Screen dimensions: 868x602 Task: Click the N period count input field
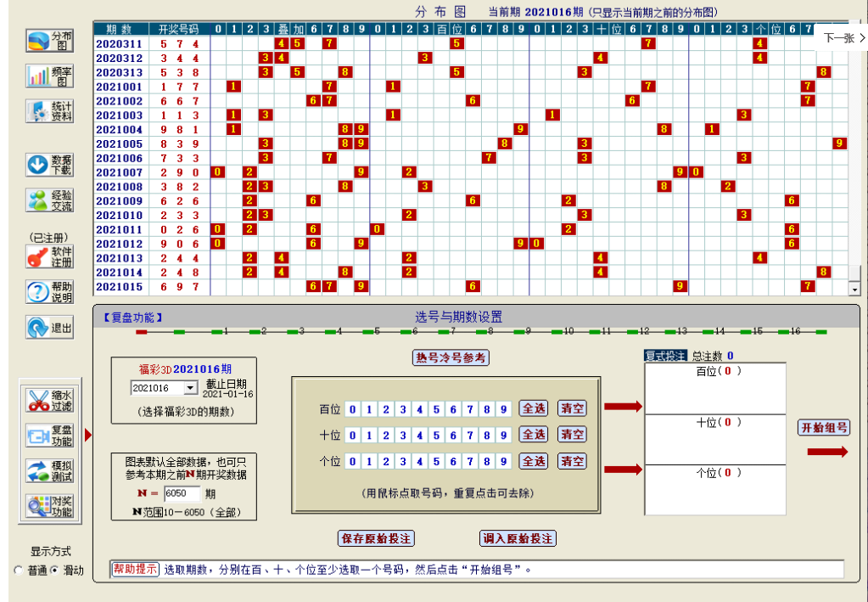pyautogui.click(x=182, y=493)
